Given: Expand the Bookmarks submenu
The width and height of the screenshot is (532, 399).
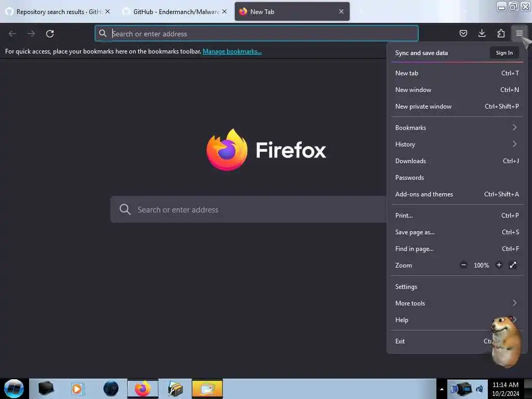Looking at the screenshot, I should [x=457, y=128].
